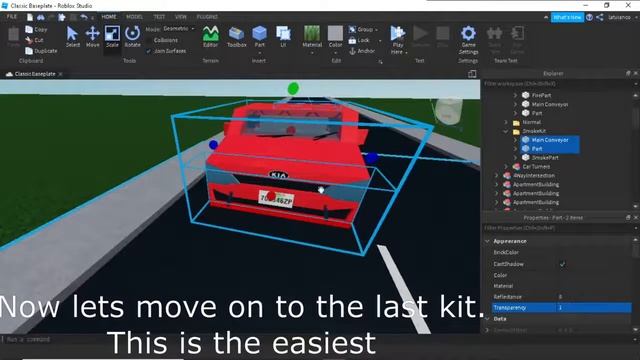Viewport: 640px width, 360px height.
Task: Click the share icon near username
Action: pyautogui.click(x=600, y=17)
